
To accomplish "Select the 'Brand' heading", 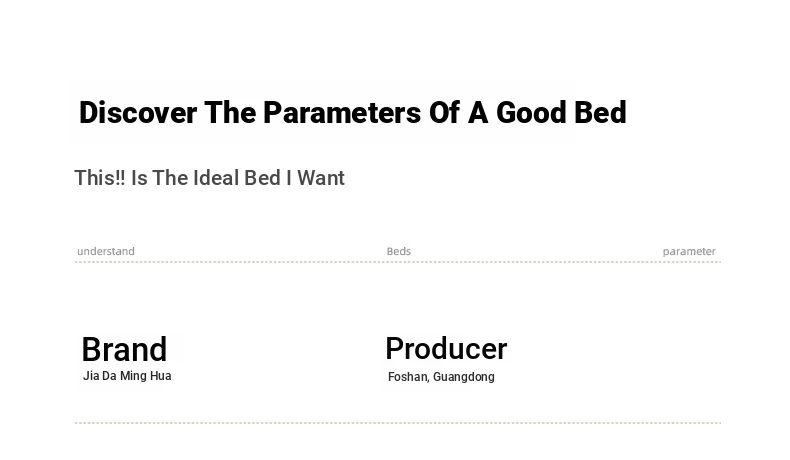I will [x=124, y=349].
